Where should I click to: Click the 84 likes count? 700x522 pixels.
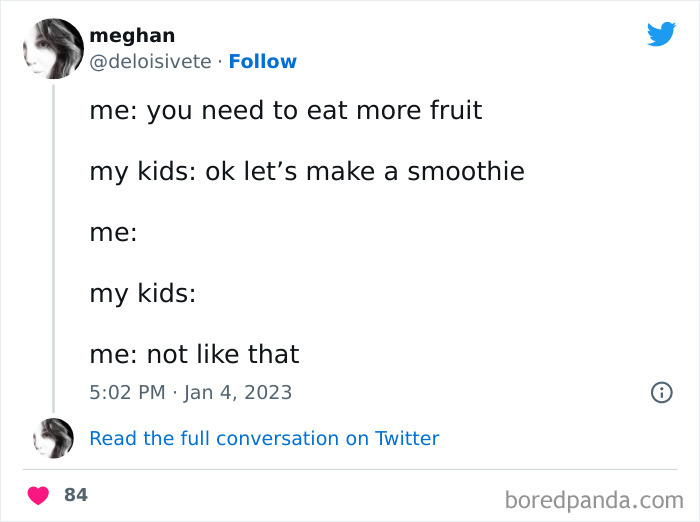(x=75, y=495)
